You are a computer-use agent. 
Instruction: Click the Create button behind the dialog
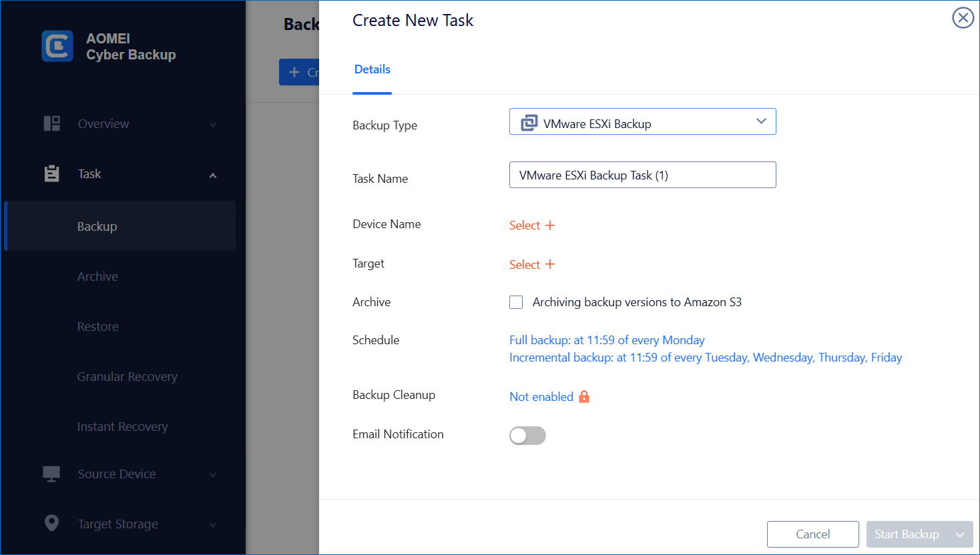point(299,72)
